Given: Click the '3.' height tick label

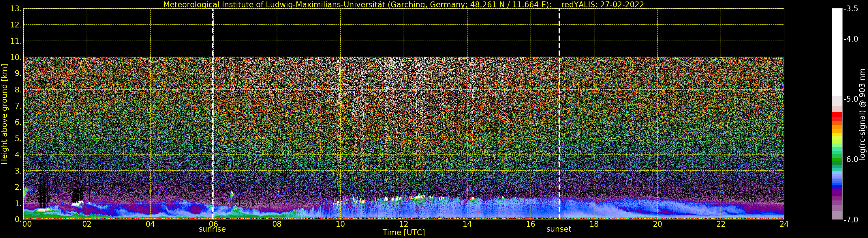Looking at the screenshot, I should point(18,171).
